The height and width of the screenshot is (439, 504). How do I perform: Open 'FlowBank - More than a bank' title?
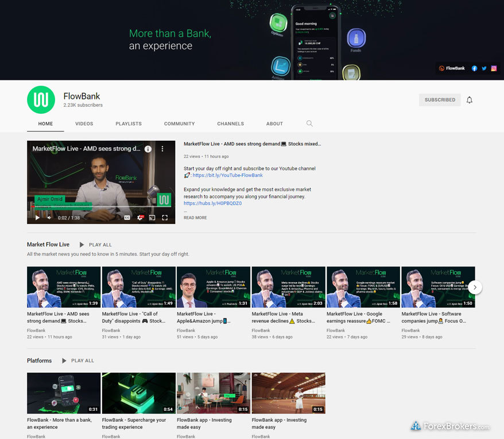[60, 423]
